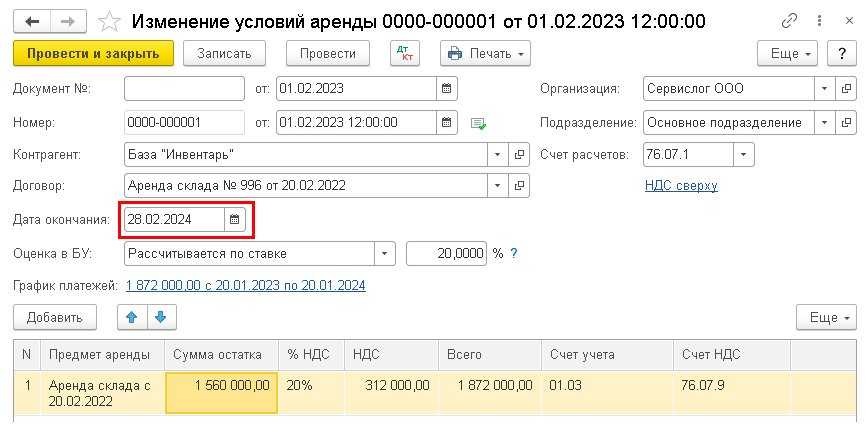
Task: Move table row down with blue arrow
Action: coord(161,317)
